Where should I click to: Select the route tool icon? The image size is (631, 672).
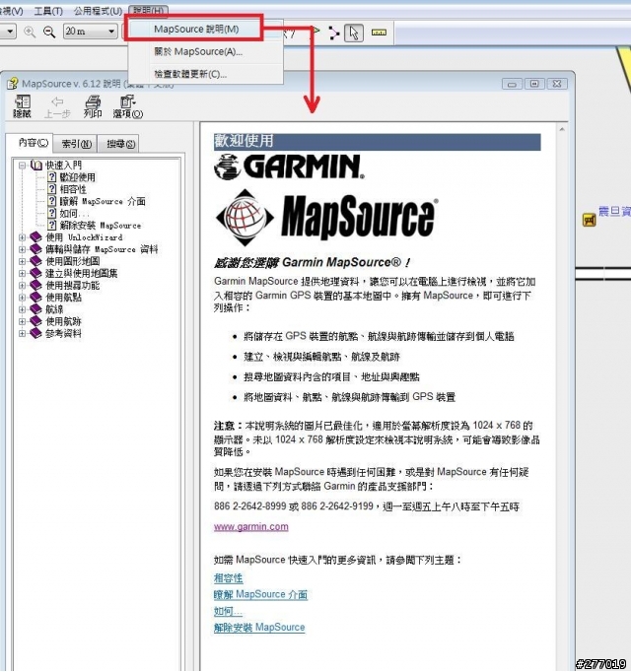point(333,33)
